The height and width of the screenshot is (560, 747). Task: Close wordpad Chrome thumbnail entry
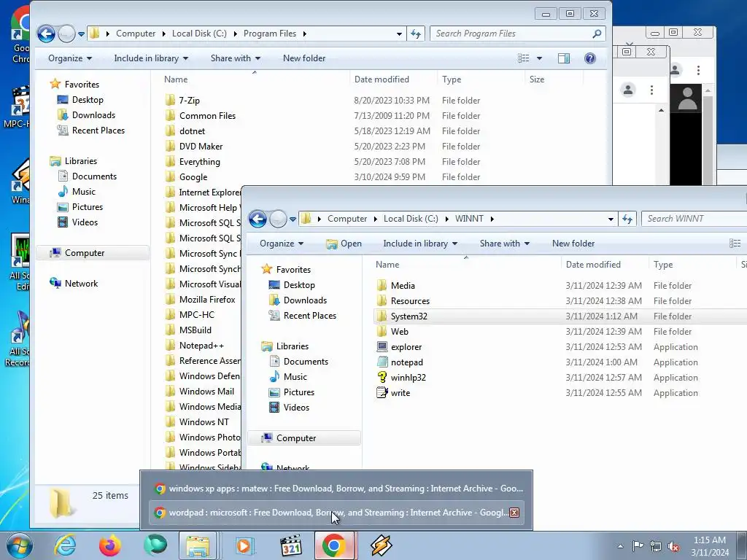pyautogui.click(x=514, y=513)
